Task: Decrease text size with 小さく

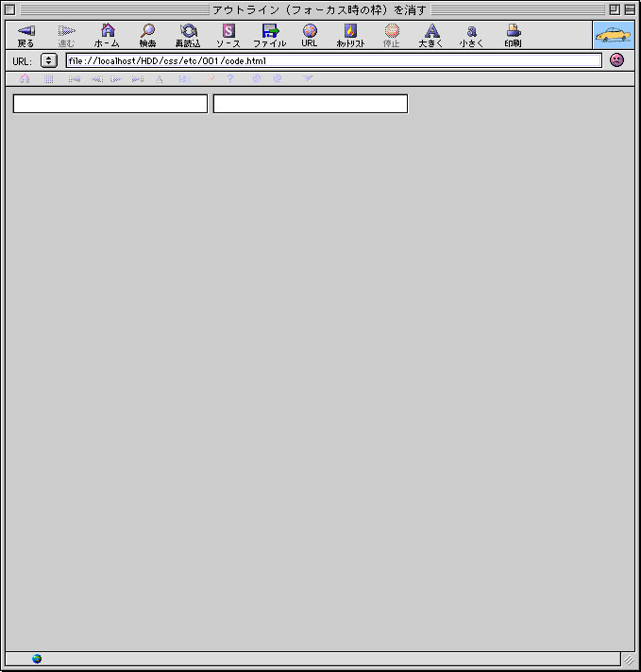Action: click(x=471, y=36)
